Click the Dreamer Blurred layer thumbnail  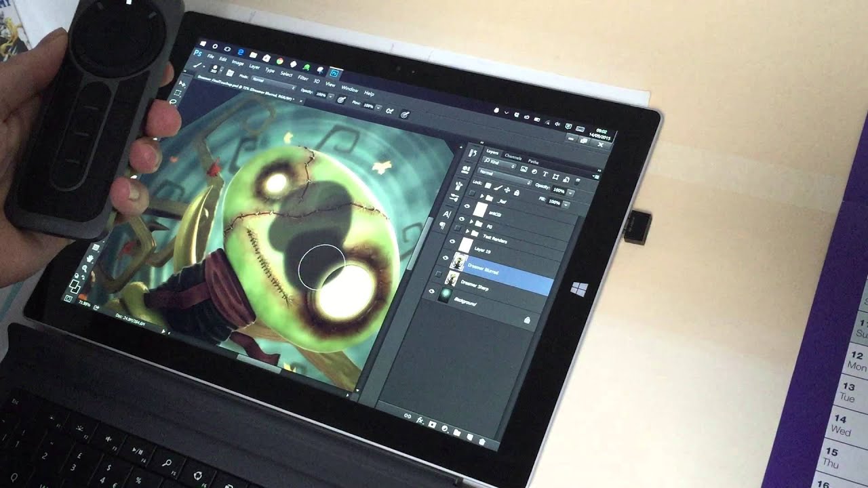[458, 262]
